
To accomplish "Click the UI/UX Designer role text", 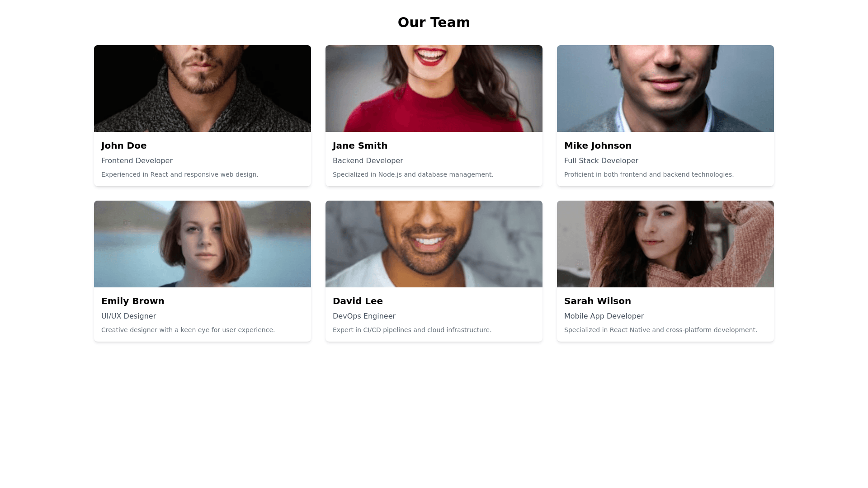I will pos(128,316).
